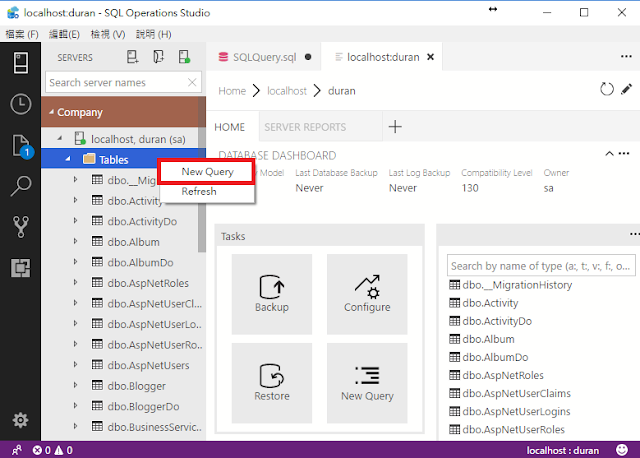
Task: Click New Query task tile
Action: (x=367, y=383)
